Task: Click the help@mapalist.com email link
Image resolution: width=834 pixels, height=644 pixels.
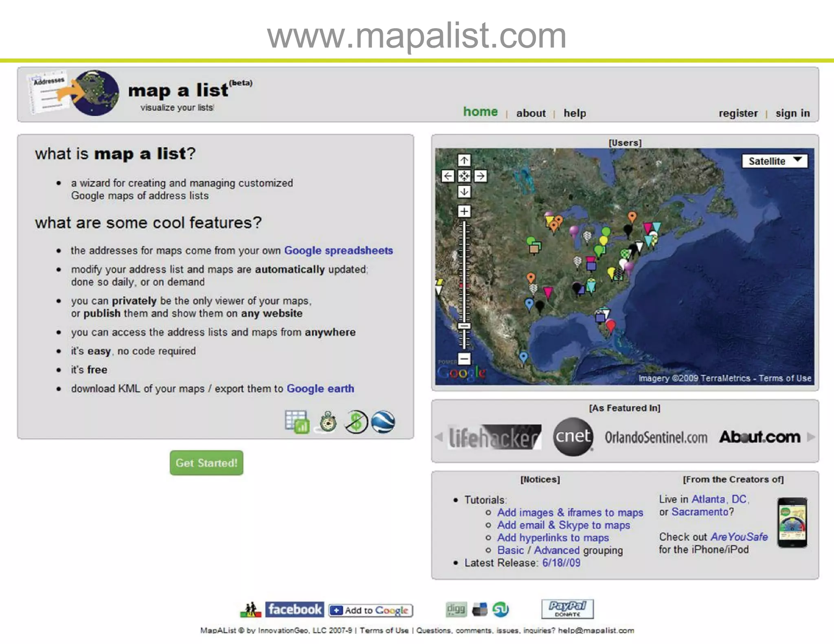Action: (x=596, y=631)
